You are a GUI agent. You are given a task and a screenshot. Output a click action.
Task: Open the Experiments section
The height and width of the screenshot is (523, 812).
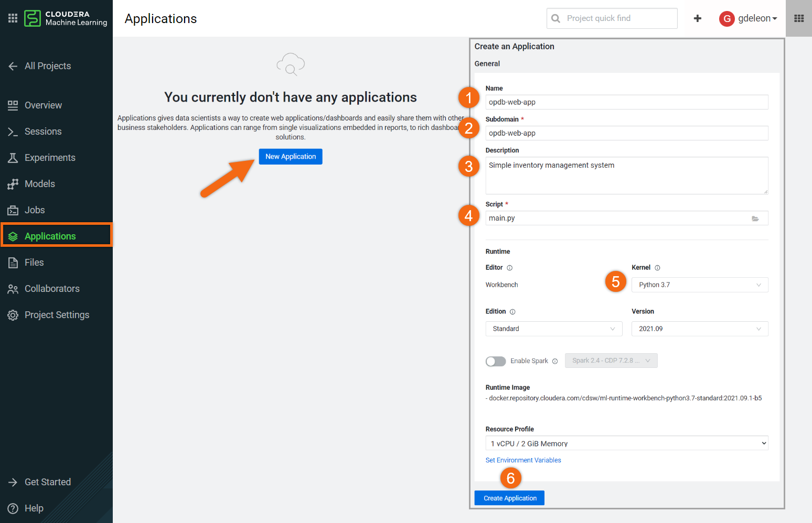coord(49,157)
